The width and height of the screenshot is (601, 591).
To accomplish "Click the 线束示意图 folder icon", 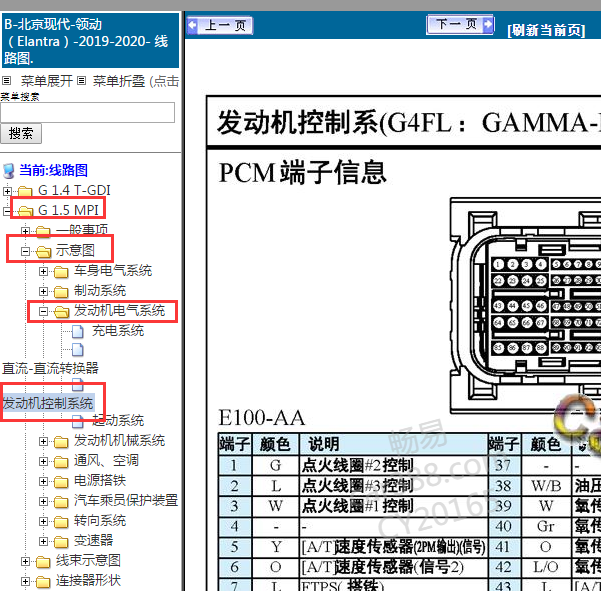I will tap(43, 561).
